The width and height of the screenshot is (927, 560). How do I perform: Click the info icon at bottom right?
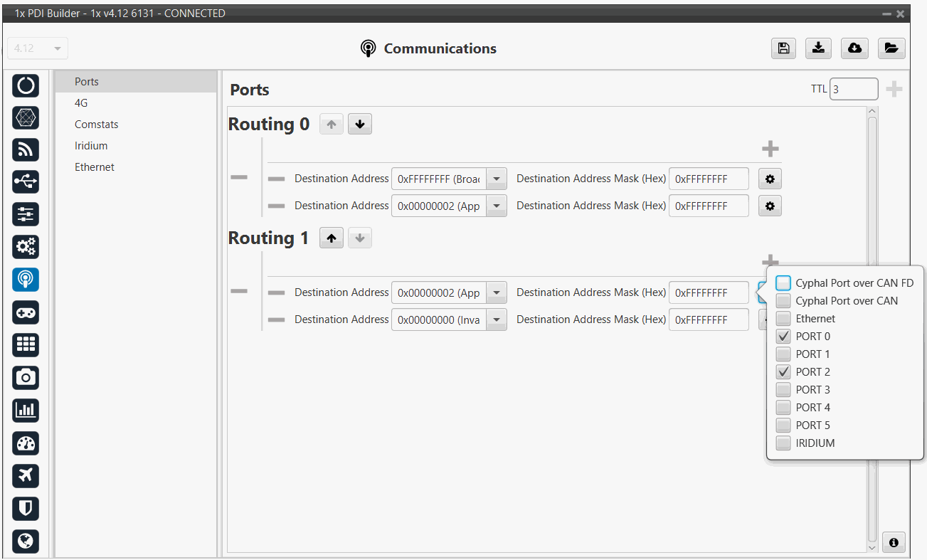point(893,542)
